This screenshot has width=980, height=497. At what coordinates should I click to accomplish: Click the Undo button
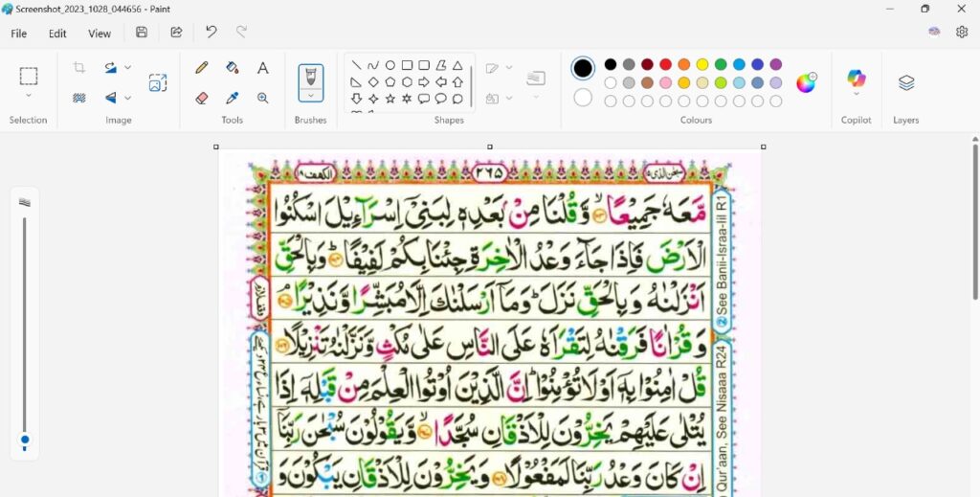click(x=212, y=32)
